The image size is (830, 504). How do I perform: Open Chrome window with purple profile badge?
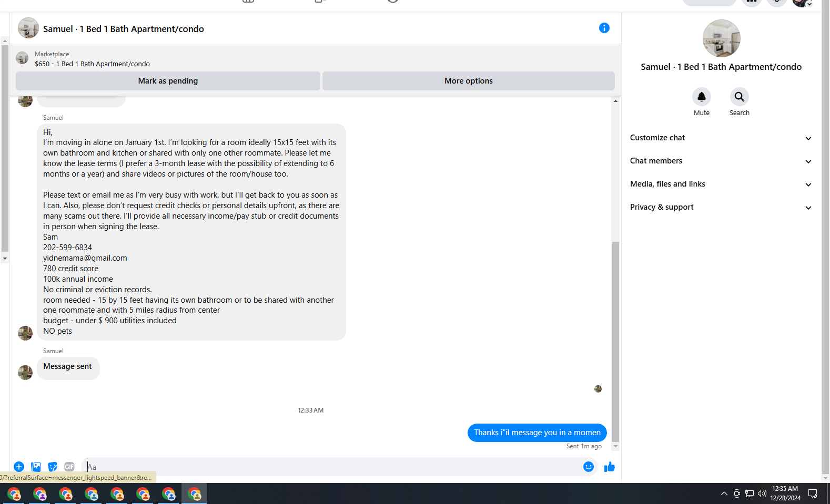[40, 494]
